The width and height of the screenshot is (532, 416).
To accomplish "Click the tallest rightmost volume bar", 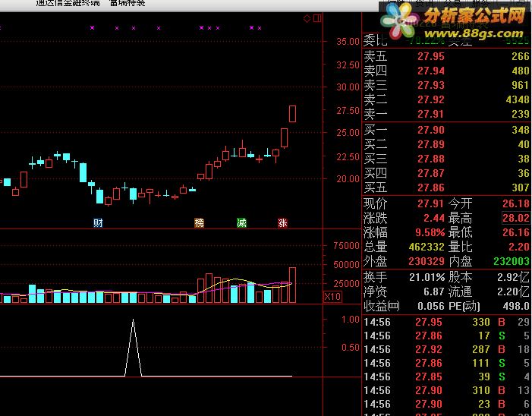I will coord(292,285).
